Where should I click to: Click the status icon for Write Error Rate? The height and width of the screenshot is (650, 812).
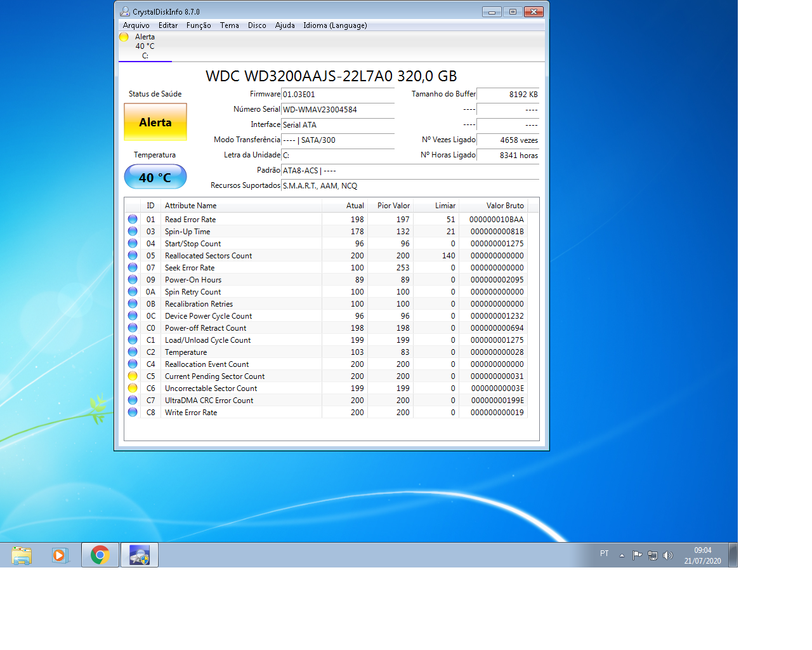133,412
